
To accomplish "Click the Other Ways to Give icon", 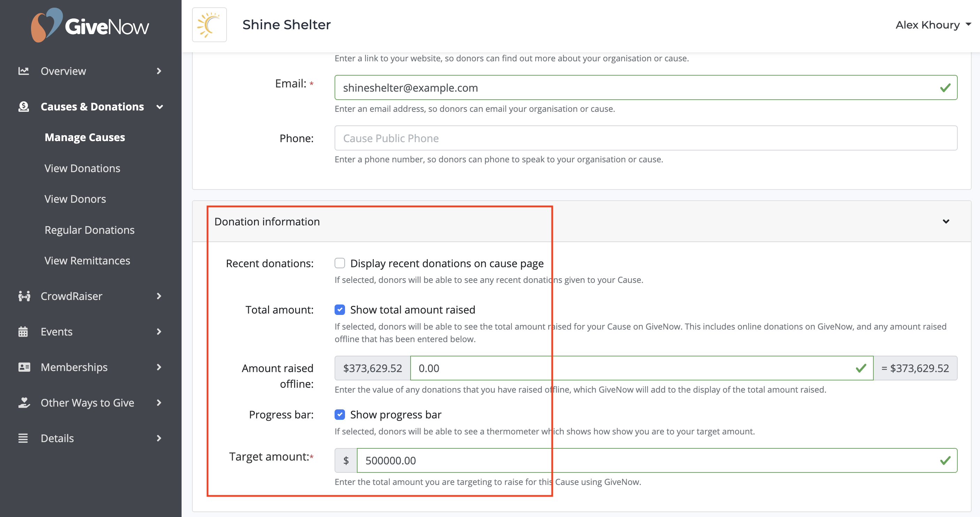I will point(24,402).
